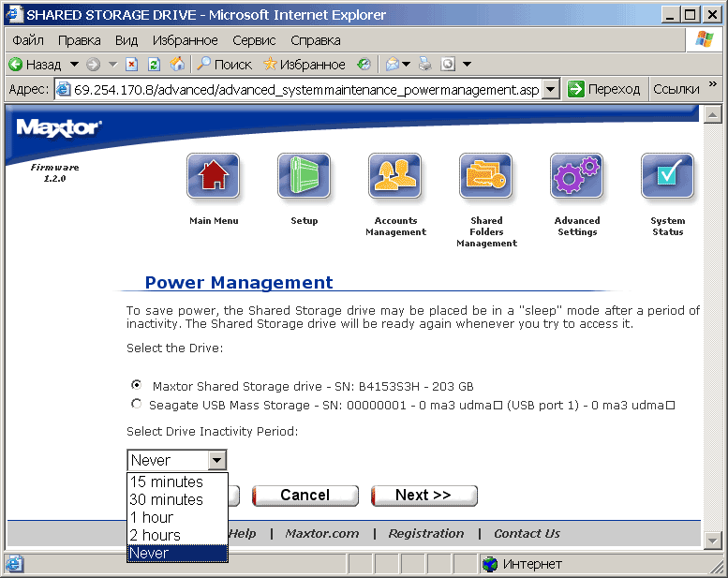Image resolution: width=728 pixels, height=578 pixels.
Task: Click the toolbar icon after Print
Action: [448, 64]
